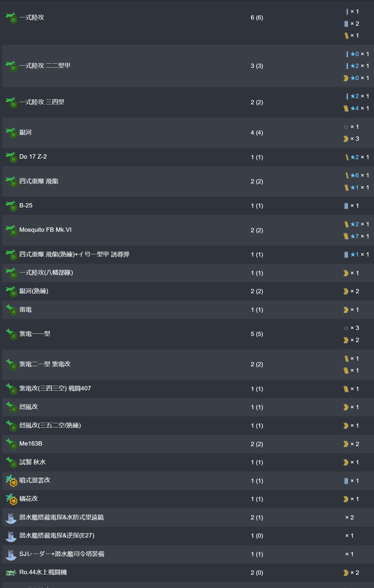Click the green plane icon next to 銀河
Screen dimensions: 374x588
11,133
